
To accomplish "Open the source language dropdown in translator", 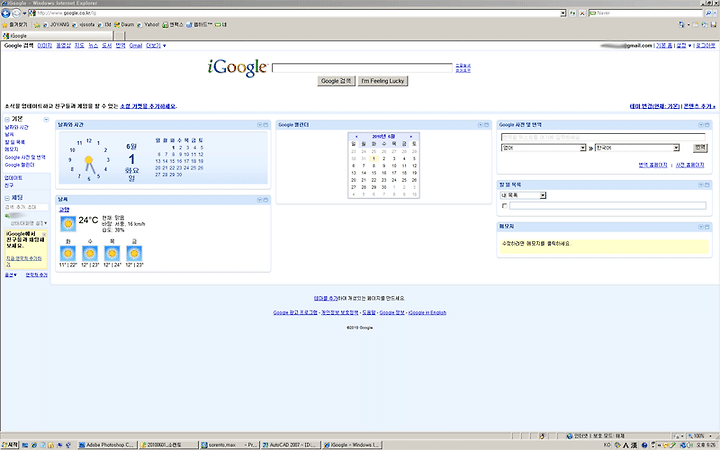I will point(544,148).
